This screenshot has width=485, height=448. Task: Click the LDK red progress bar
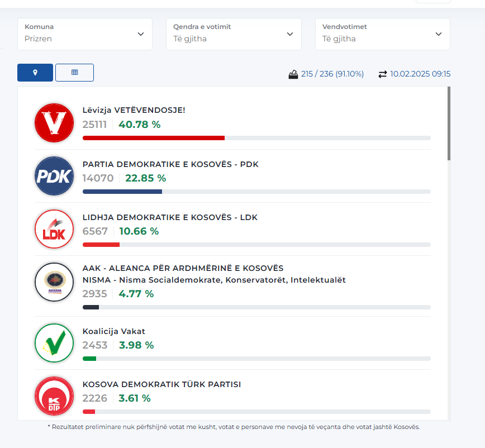coord(101,245)
